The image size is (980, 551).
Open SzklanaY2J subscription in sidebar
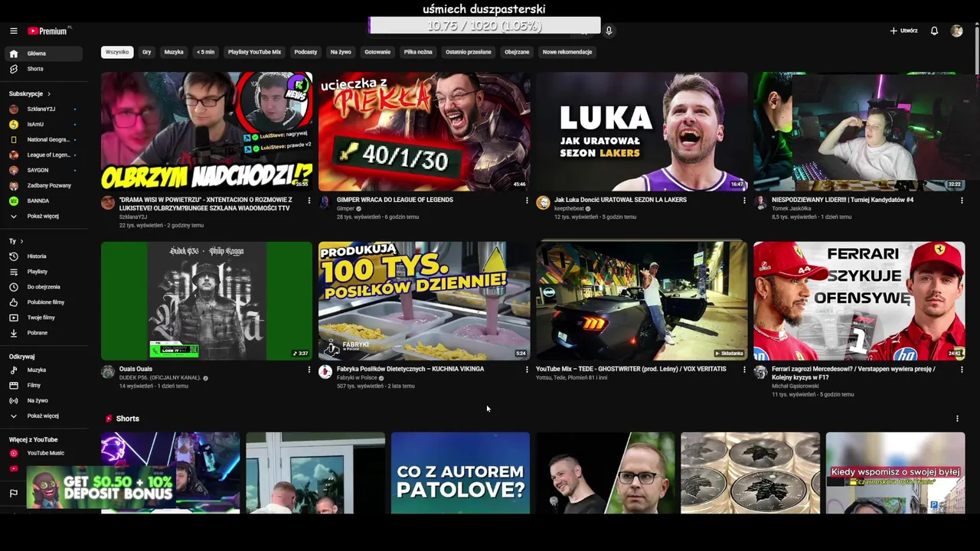43,109
